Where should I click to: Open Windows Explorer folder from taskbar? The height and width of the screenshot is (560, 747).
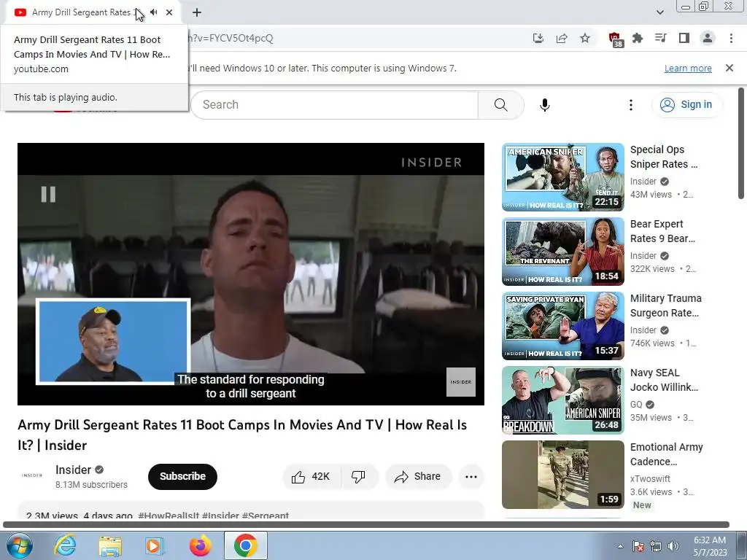(x=110, y=545)
